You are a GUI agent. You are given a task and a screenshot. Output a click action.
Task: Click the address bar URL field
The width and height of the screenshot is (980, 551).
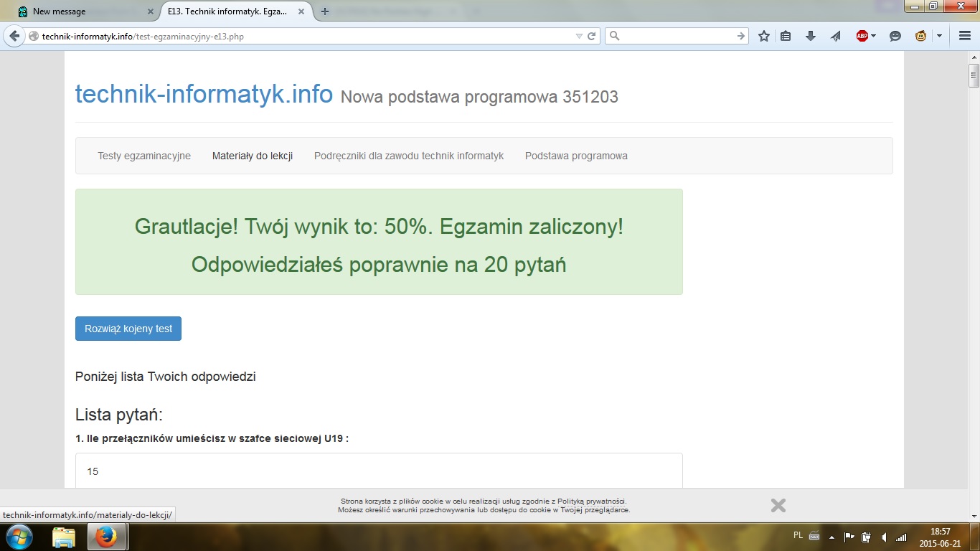pos(305,36)
